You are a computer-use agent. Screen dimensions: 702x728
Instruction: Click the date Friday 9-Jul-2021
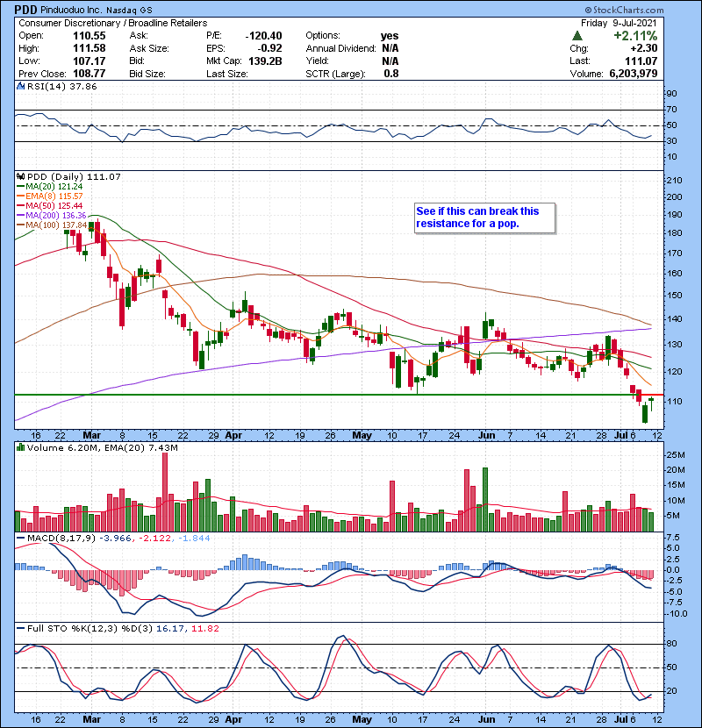tap(619, 23)
